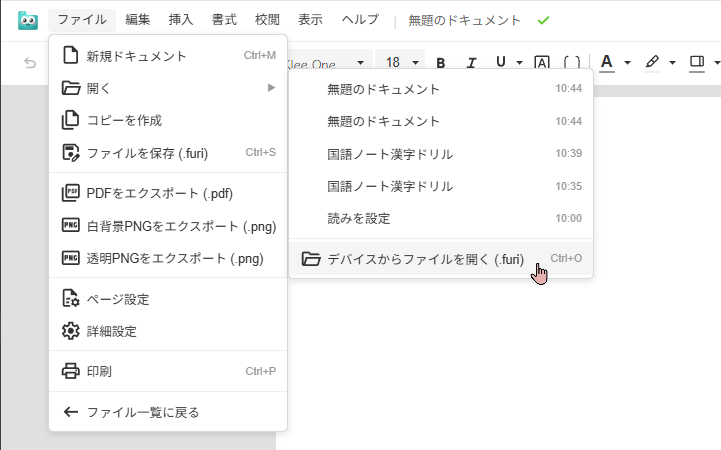The image size is (721, 450).
Task: Click the highlighter pen icon
Action: 652,63
